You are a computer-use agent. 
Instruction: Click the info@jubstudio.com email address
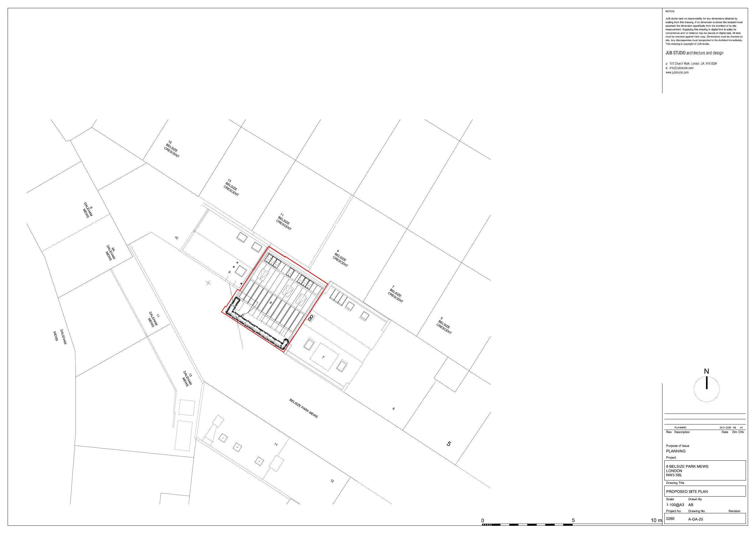[681, 68]
